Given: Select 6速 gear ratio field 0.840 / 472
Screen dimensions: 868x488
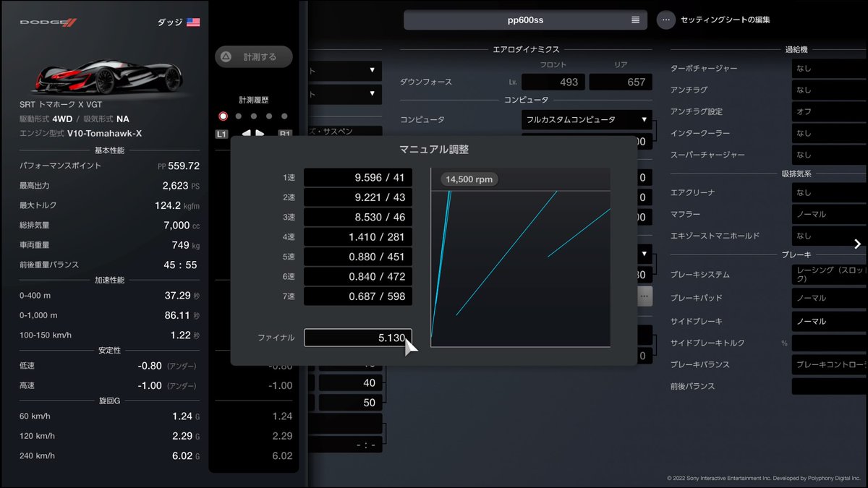Looking at the screenshot, I should [358, 276].
